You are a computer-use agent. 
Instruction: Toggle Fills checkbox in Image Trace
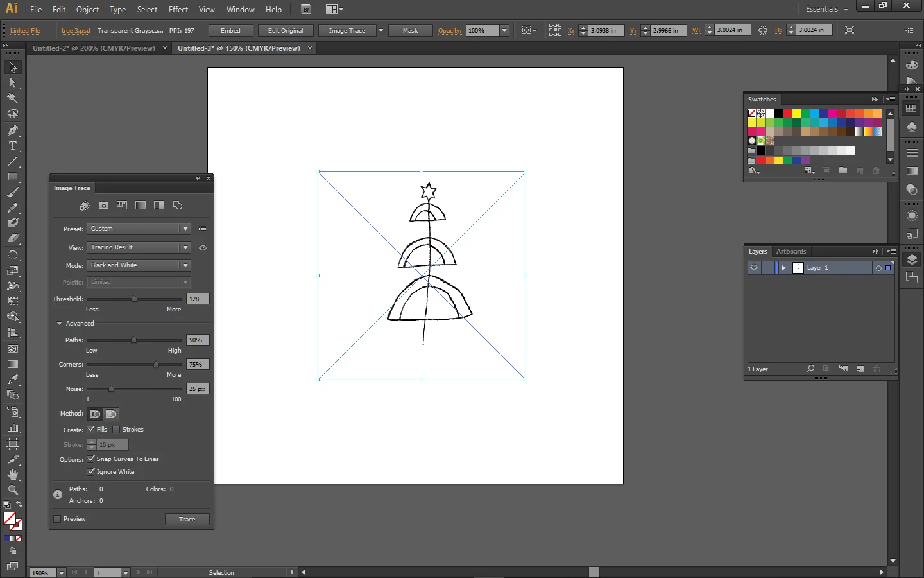(x=91, y=430)
